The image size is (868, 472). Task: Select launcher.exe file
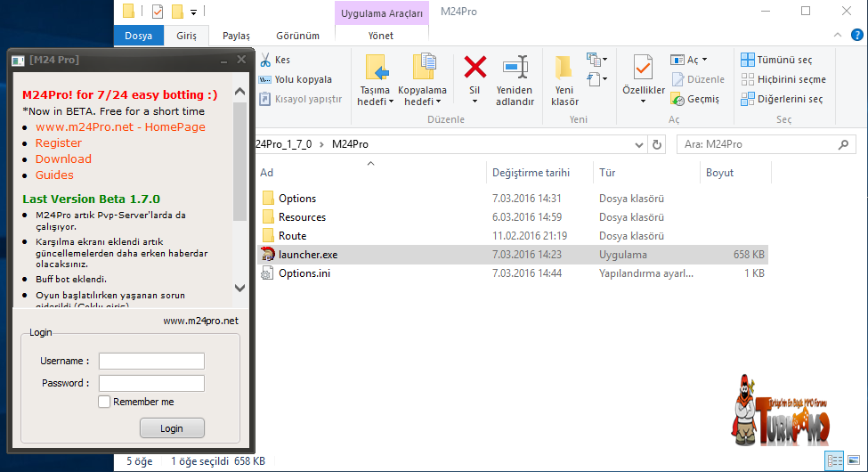click(512, 255)
